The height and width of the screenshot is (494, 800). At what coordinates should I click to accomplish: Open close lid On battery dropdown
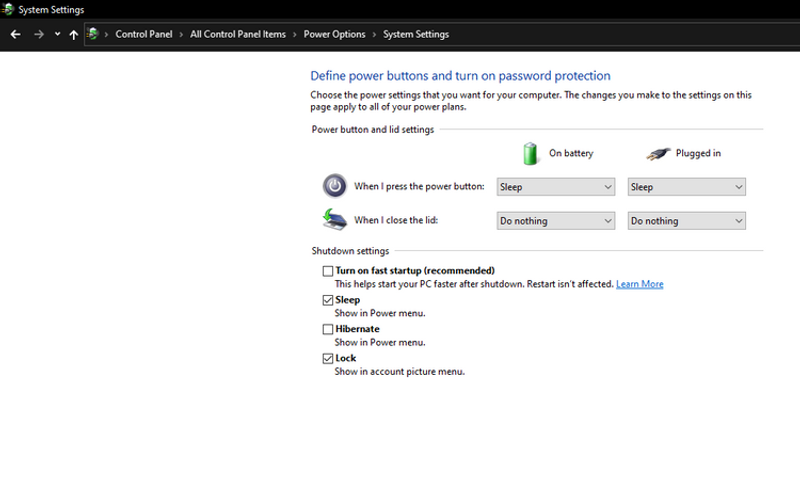tap(555, 221)
